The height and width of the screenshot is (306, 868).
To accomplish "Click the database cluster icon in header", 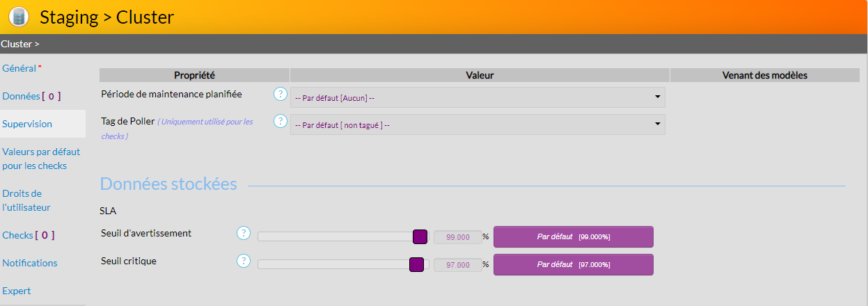I will (19, 17).
